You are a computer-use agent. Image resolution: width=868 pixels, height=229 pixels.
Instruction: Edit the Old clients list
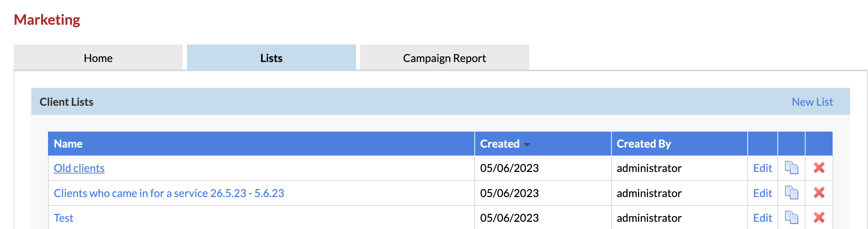tap(763, 168)
